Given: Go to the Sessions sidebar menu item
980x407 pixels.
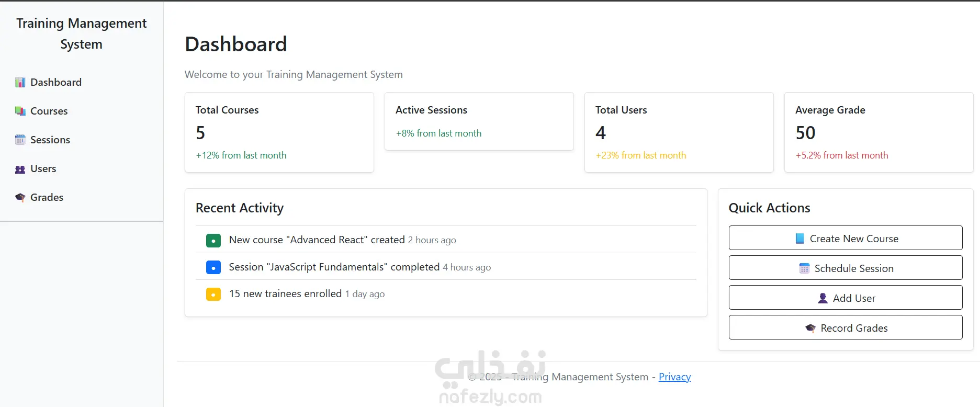Looking at the screenshot, I should pyautogui.click(x=50, y=140).
